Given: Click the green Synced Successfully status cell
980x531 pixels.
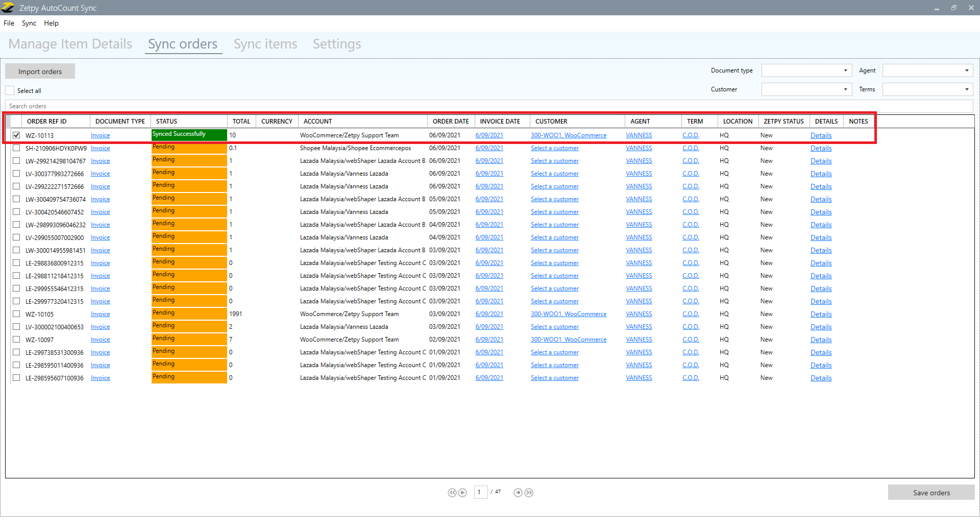Looking at the screenshot, I should pyautogui.click(x=189, y=135).
